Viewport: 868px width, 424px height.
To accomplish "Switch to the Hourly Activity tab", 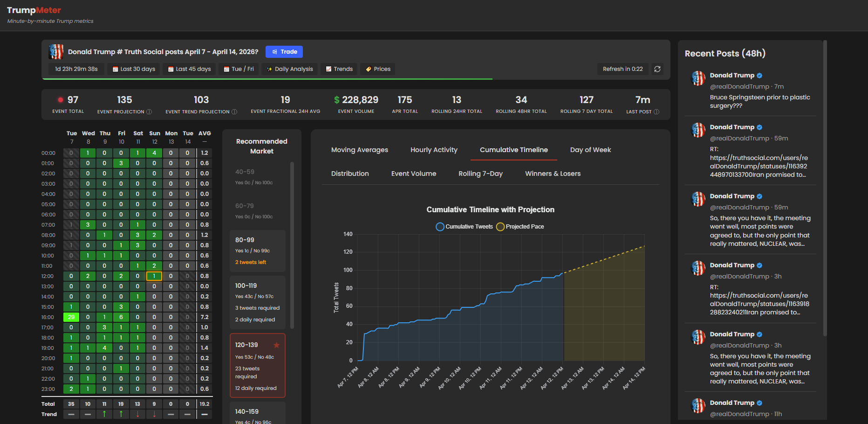I will click(x=434, y=150).
